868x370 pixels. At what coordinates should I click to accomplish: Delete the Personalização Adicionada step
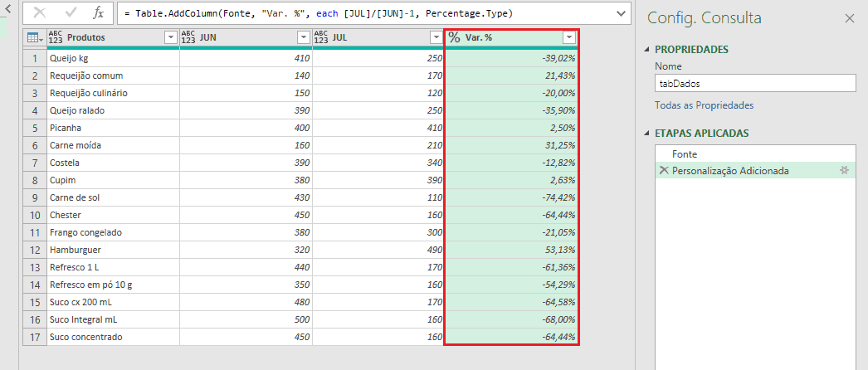pos(664,171)
